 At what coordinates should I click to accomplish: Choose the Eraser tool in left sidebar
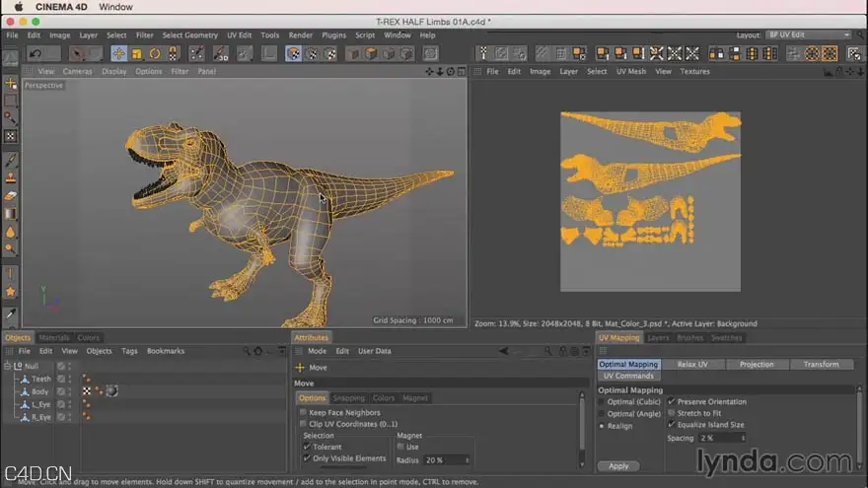[x=11, y=196]
